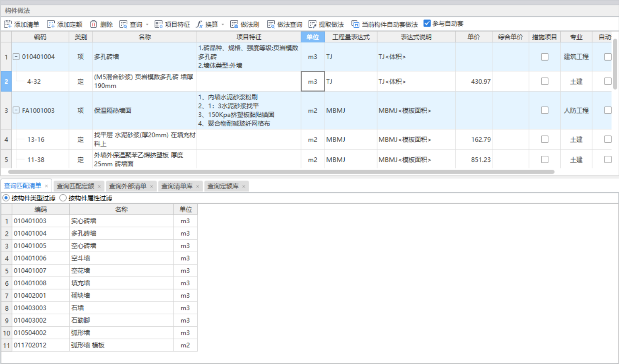Image resolution: width=619 pixels, height=364 pixels.
Task: Click the 换算 fx icon
Action: point(199,24)
